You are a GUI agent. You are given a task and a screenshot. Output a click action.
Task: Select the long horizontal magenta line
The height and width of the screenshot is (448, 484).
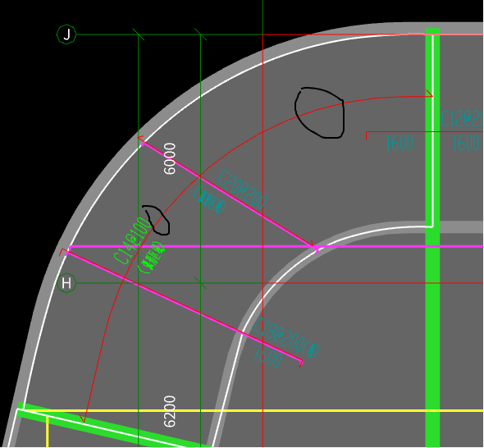click(276, 246)
